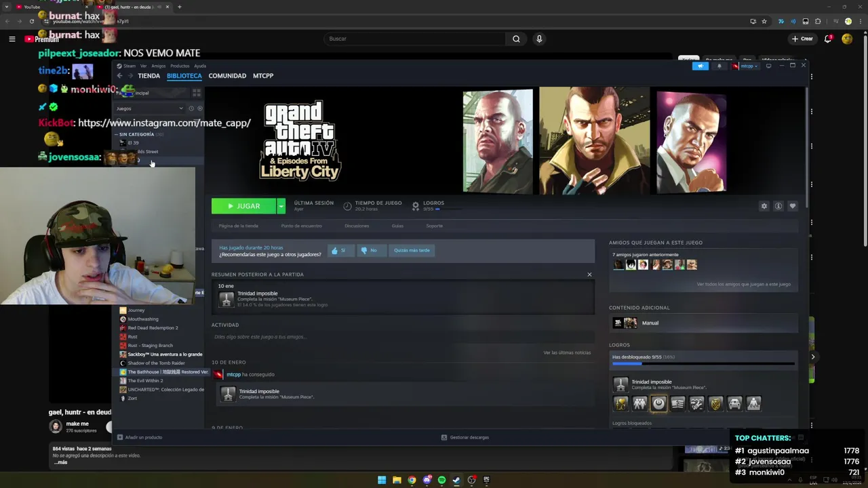
Task: Type in the activity status field
Action: (x=403, y=337)
